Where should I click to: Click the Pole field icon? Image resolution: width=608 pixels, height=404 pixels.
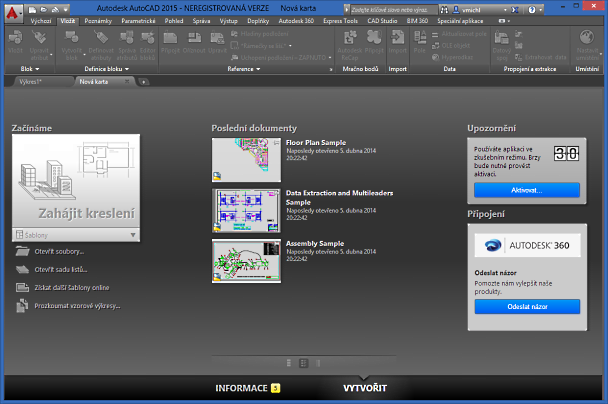pyautogui.click(x=420, y=38)
